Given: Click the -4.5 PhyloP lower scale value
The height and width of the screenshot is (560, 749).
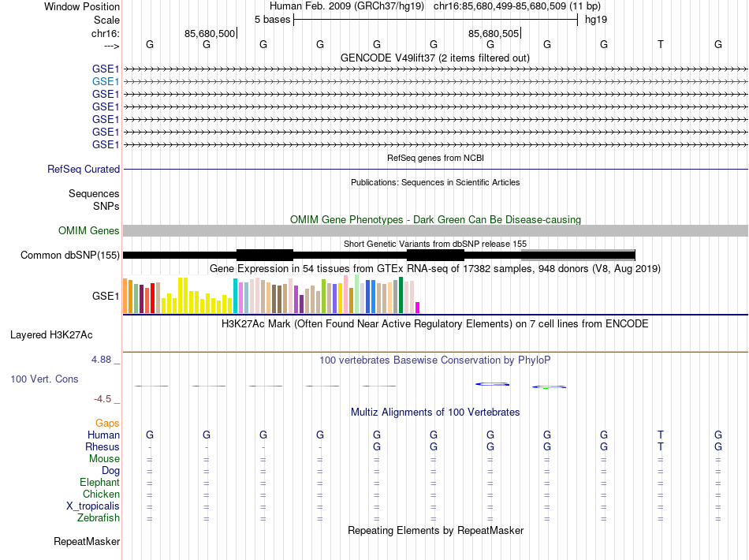Looking at the screenshot, I should [102, 399].
